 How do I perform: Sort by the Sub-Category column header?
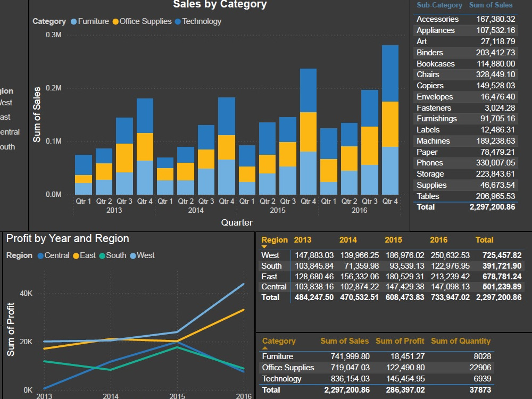pyautogui.click(x=438, y=5)
